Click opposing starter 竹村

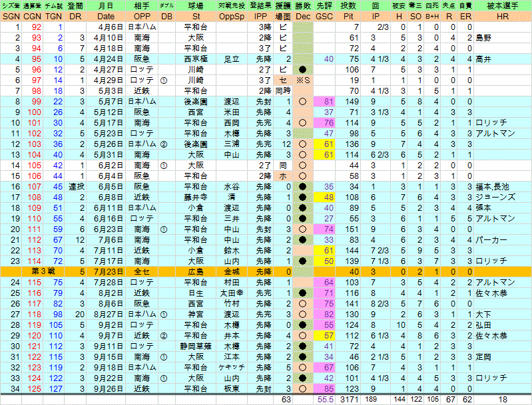(x=232, y=304)
